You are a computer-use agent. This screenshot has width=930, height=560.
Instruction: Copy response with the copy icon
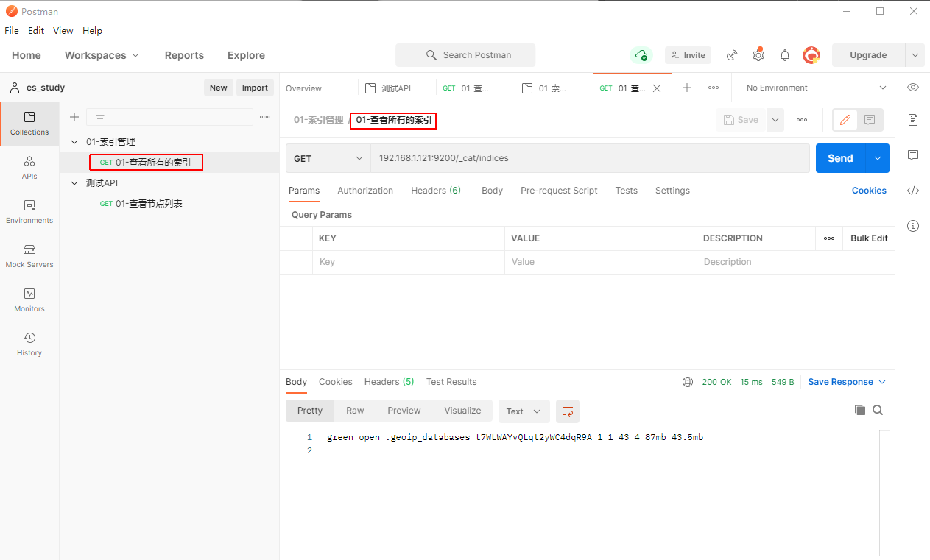[859, 410]
